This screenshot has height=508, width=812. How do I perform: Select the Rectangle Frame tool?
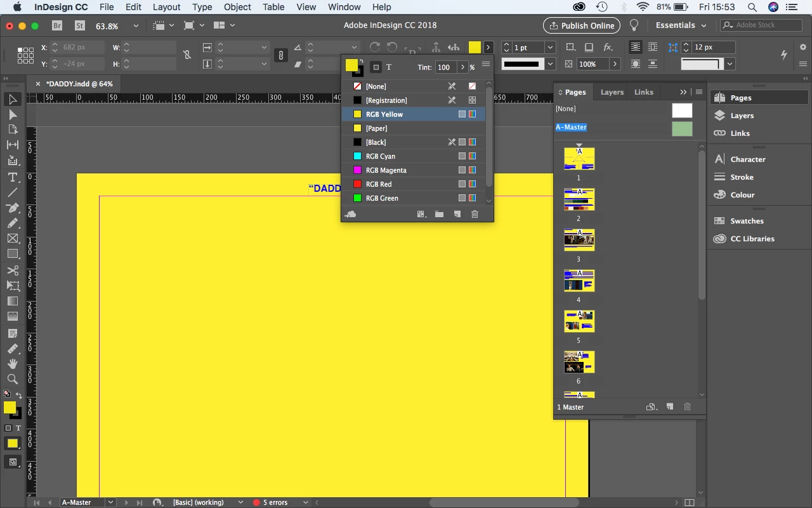(x=12, y=239)
